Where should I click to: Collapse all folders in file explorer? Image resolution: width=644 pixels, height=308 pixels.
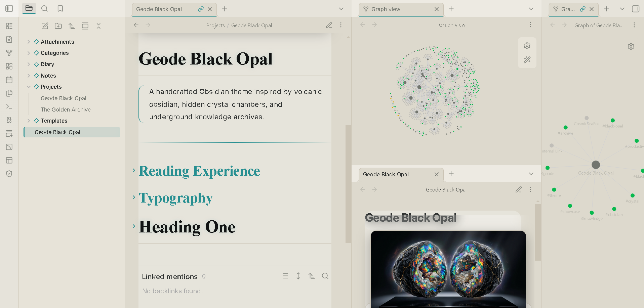98,26
